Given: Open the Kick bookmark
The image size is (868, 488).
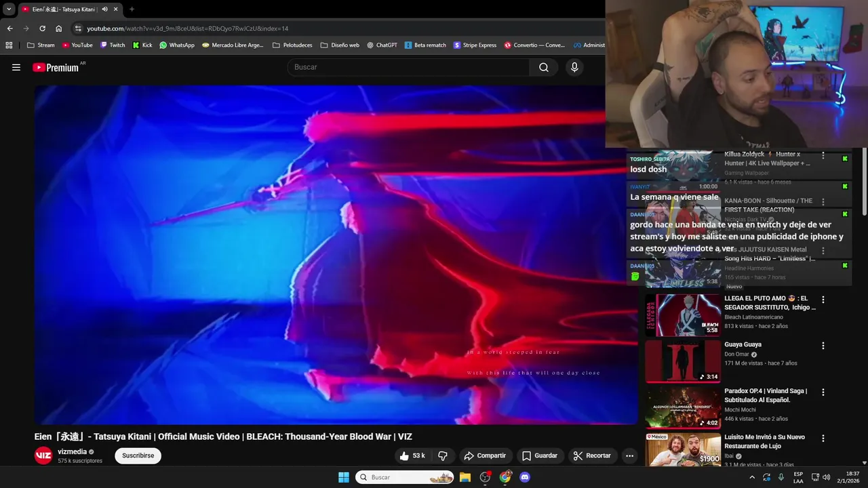Looking at the screenshot, I should (142, 45).
